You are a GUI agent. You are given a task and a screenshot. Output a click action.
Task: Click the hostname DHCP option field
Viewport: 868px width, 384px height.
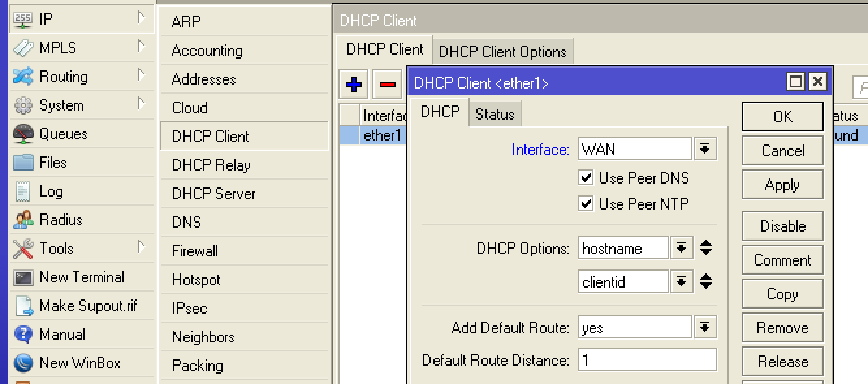(623, 248)
